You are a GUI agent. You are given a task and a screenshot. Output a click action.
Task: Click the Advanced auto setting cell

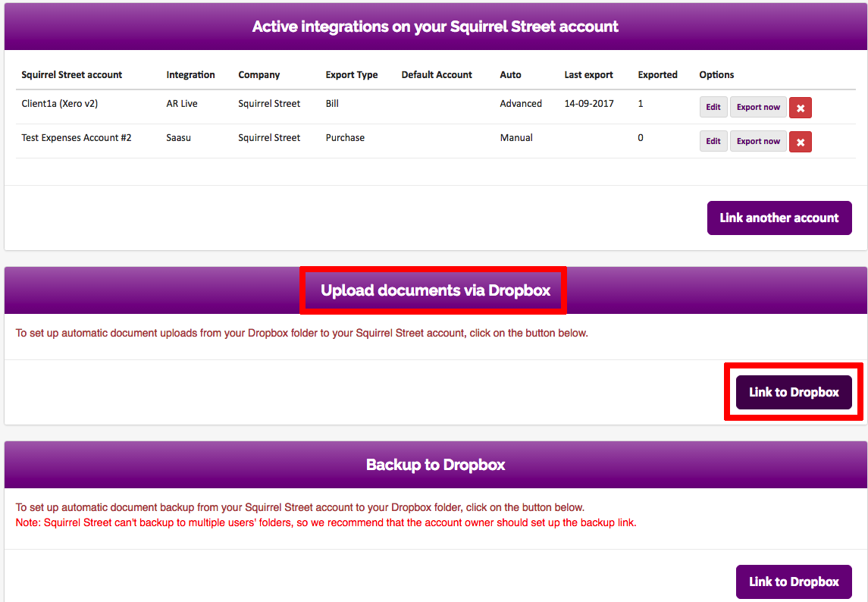pos(520,104)
